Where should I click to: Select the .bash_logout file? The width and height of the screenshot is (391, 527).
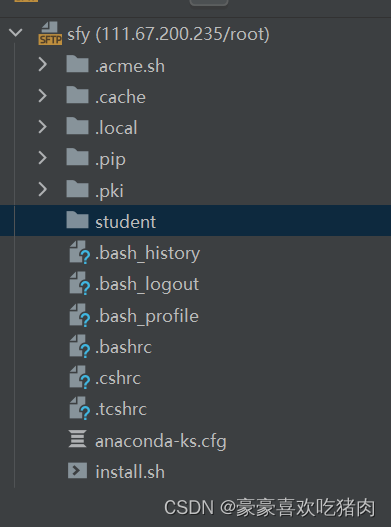(x=147, y=285)
